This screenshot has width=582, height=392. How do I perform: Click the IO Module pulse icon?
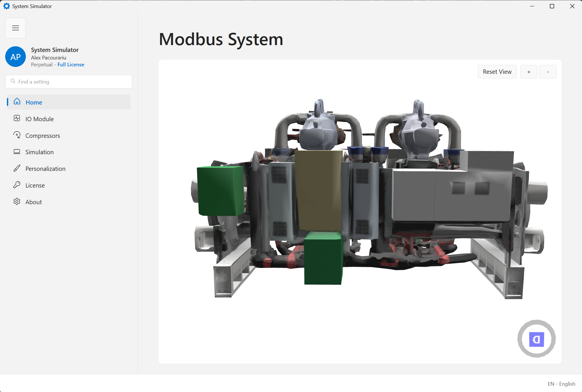click(x=17, y=118)
